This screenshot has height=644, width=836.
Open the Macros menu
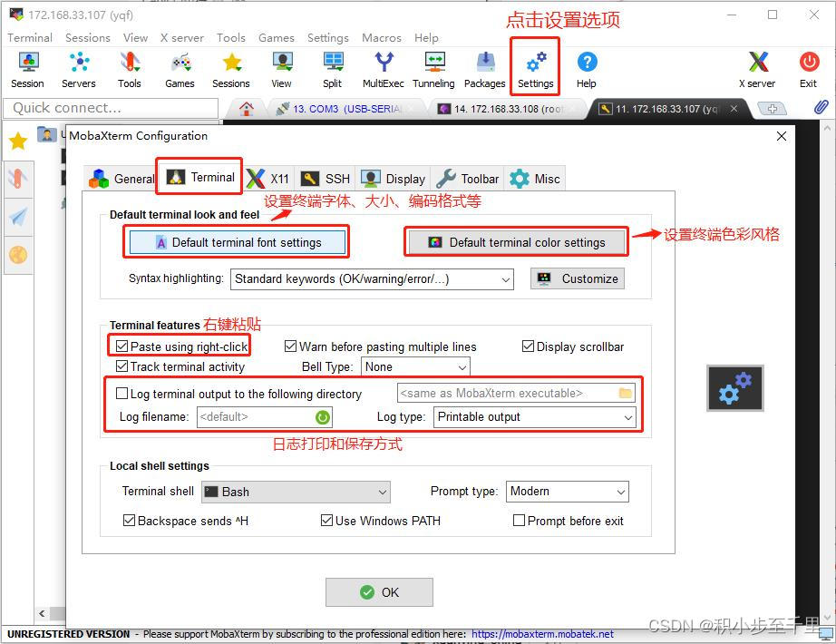(x=381, y=38)
